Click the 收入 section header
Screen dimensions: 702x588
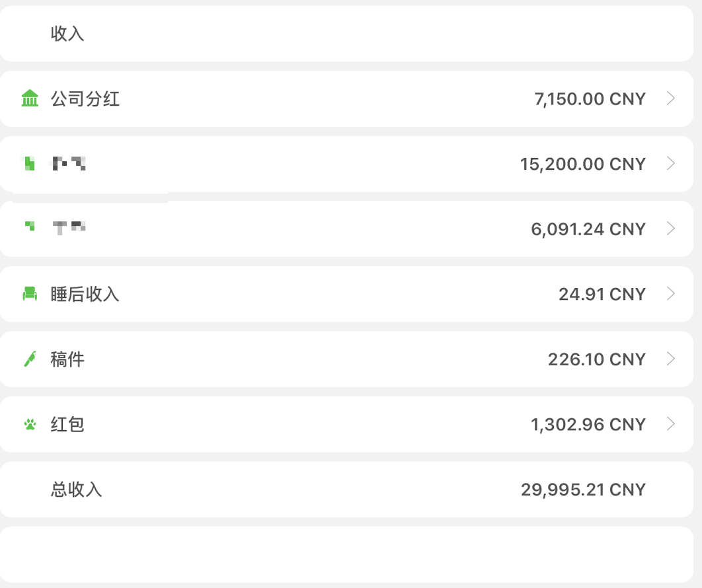[x=67, y=34]
